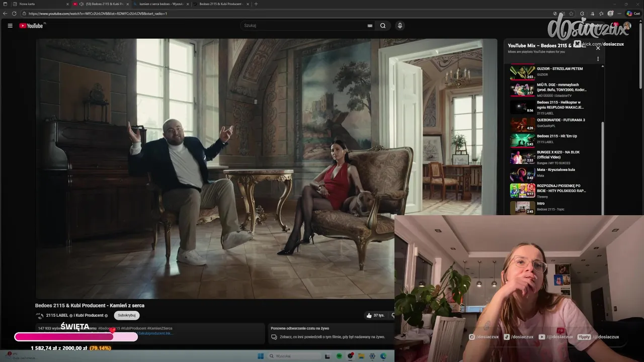Open the Copilot button labeled Czat
The height and width of the screenshot is (362, 644).
pyautogui.click(x=633, y=14)
